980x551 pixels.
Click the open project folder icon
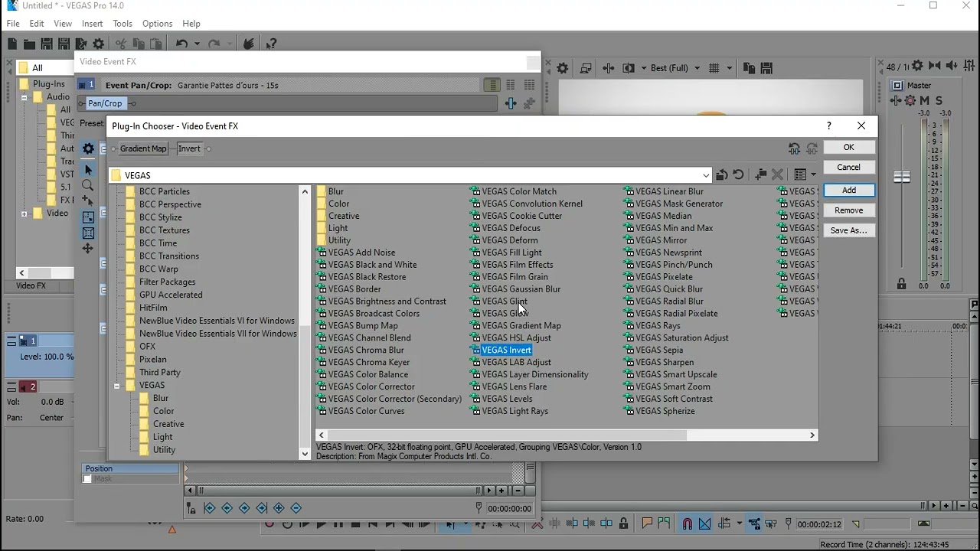click(29, 44)
